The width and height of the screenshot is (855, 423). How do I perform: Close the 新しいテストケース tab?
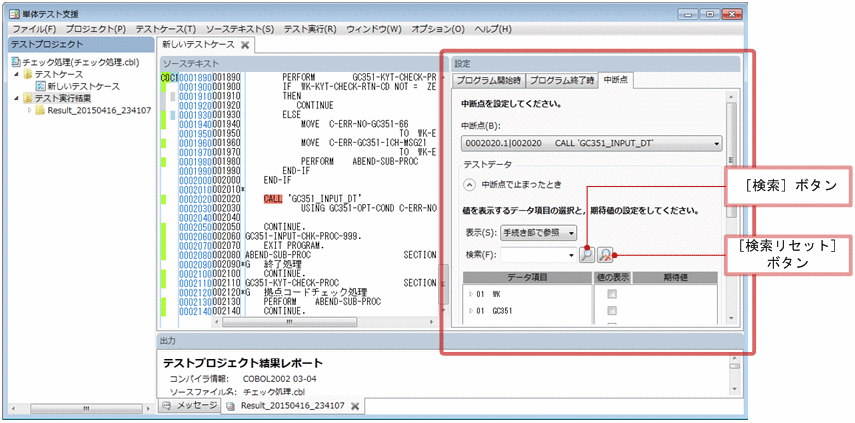245,45
